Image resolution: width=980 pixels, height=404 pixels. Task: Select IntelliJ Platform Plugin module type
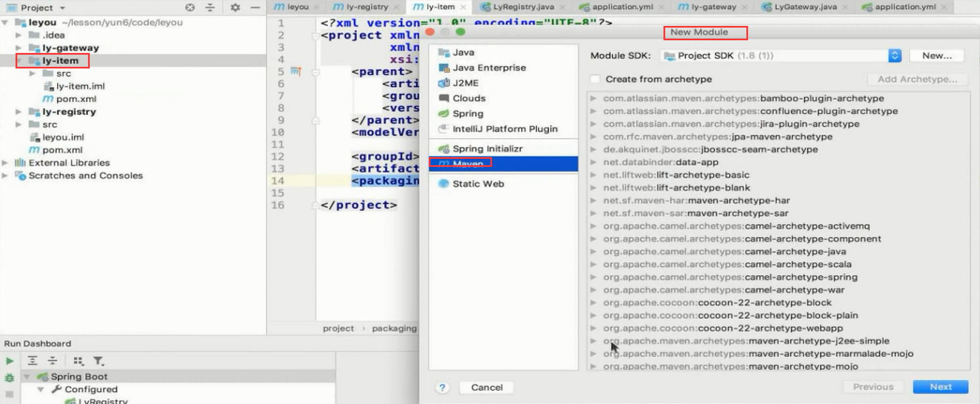click(x=504, y=129)
